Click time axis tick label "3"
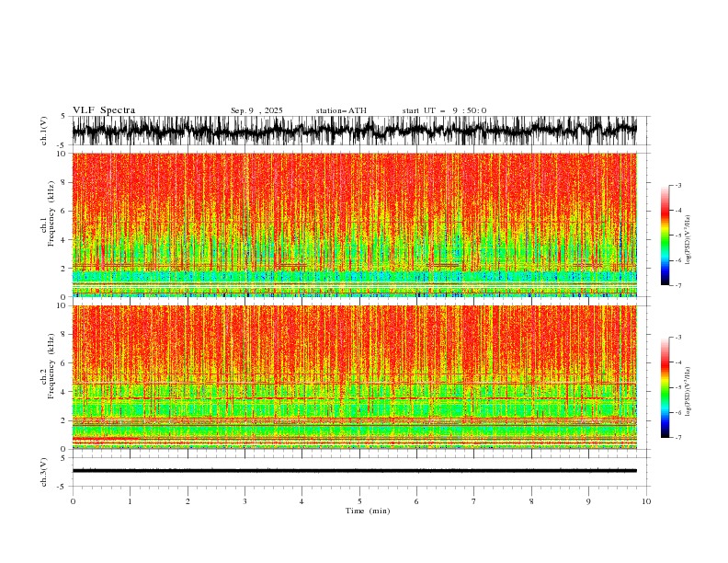Screen dimensions: 728x563 tap(245, 501)
